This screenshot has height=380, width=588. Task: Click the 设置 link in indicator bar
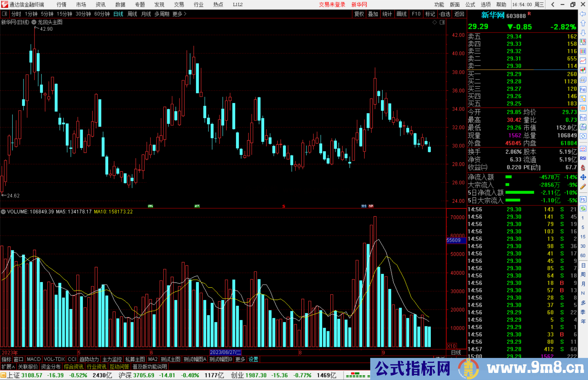(x=253, y=359)
